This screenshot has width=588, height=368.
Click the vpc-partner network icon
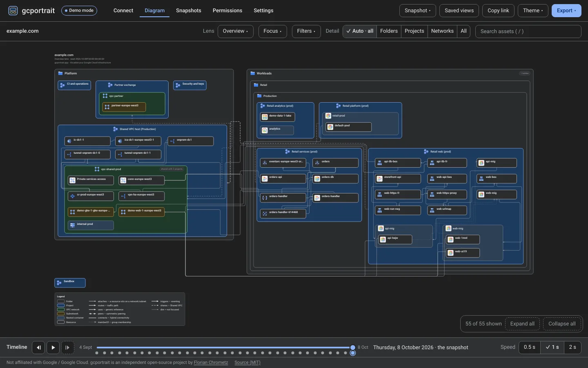point(105,96)
